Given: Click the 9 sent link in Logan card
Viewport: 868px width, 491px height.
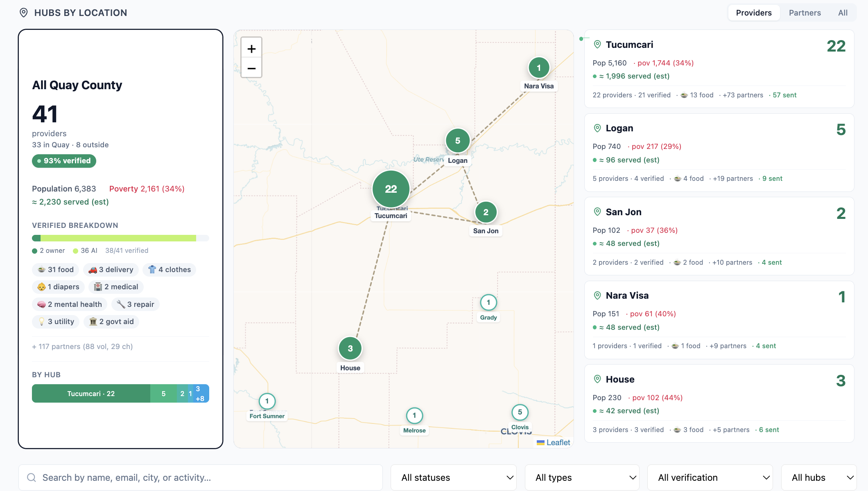Looking at the screenshot, I should tap(772, 178).
